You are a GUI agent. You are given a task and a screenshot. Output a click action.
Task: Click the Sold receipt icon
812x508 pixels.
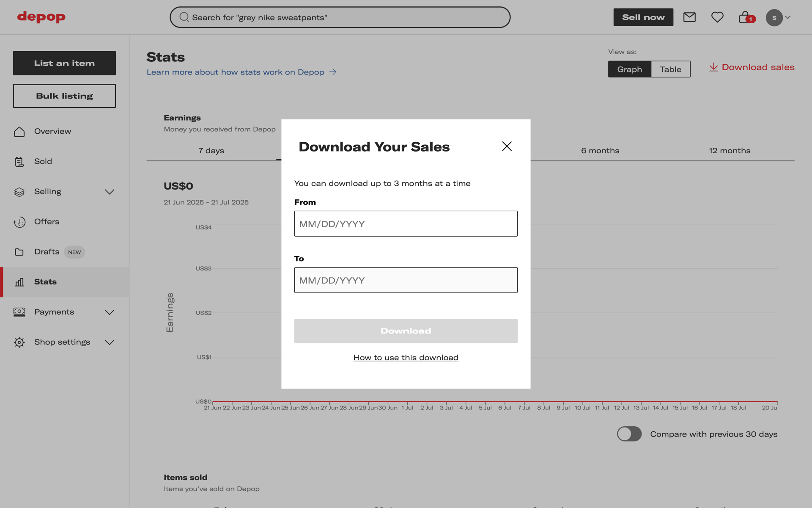click(x=19, y=162)
